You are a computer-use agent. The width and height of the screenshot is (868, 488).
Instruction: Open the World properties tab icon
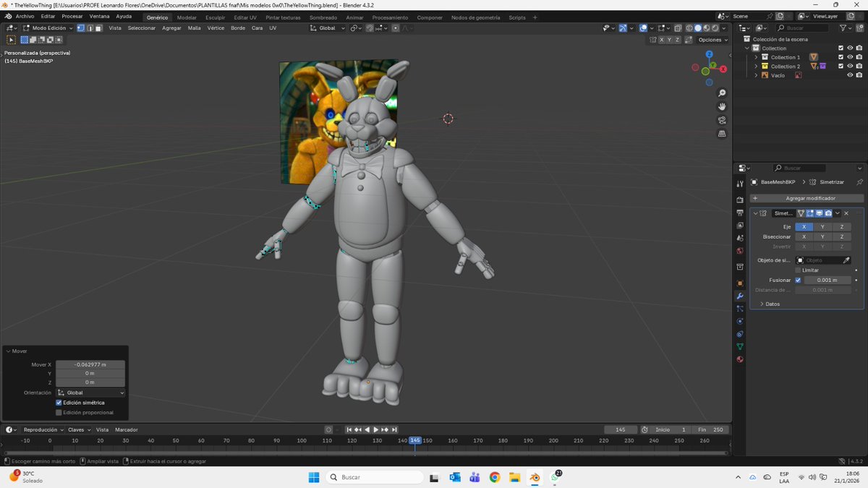pyautogui.click(x=740, y=251)
